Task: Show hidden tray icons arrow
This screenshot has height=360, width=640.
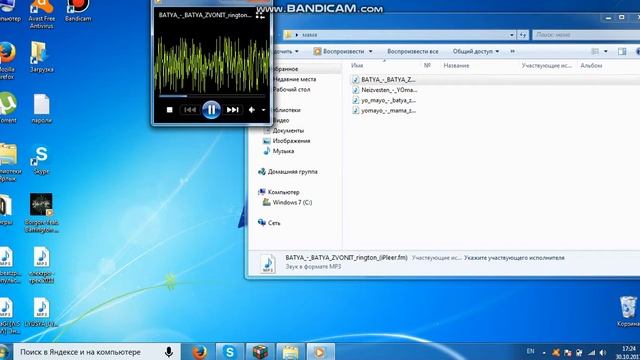Action: coord(544,353)
